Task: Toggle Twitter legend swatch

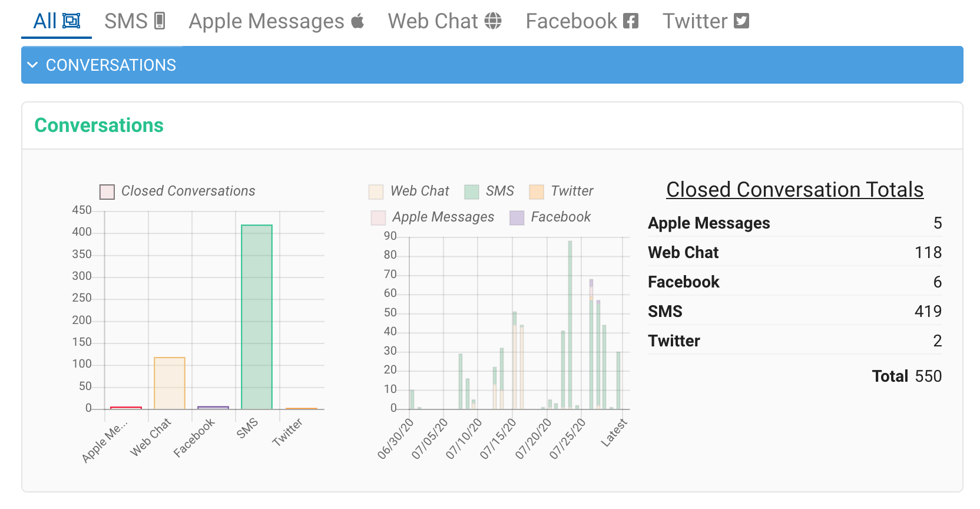Action: coord(537,191)
